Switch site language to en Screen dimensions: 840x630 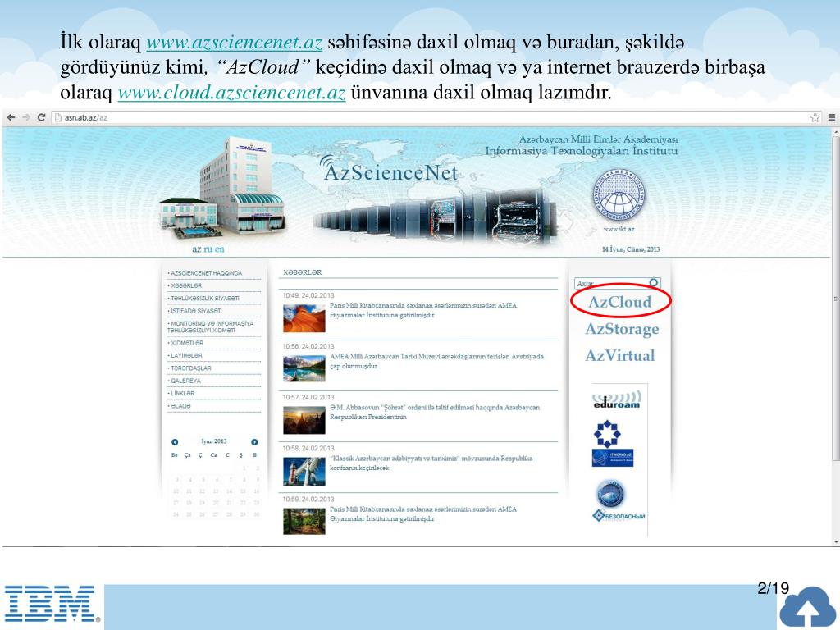click(220, 249)
